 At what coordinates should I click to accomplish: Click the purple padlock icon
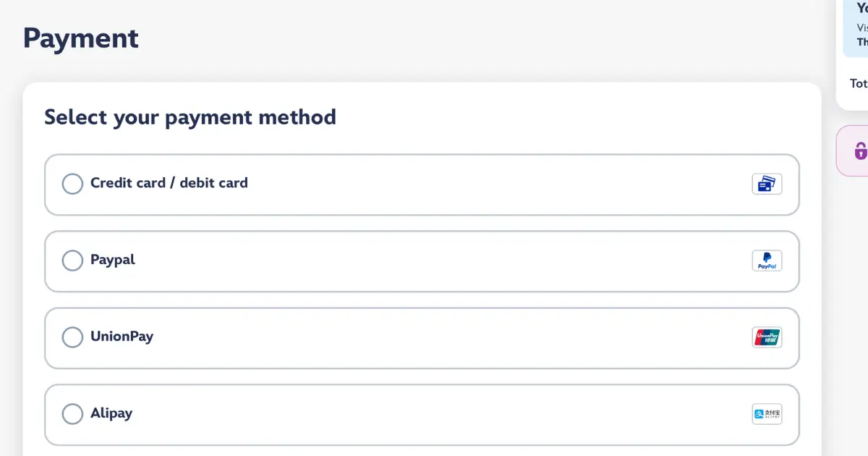[861, 151]
